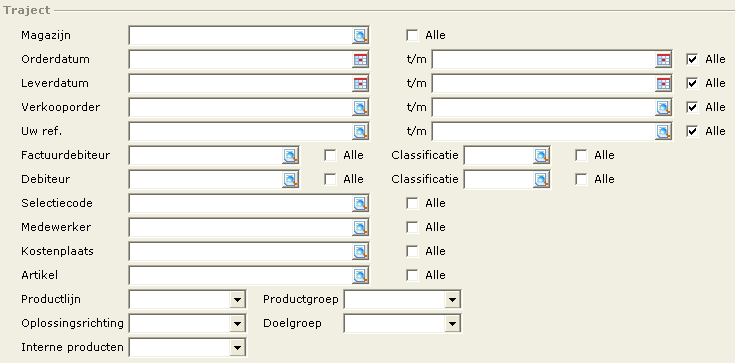Tick the Alle checkbox next to Selectiecode
The width and height of the screenshot is (735, 363).
[412, 203]
